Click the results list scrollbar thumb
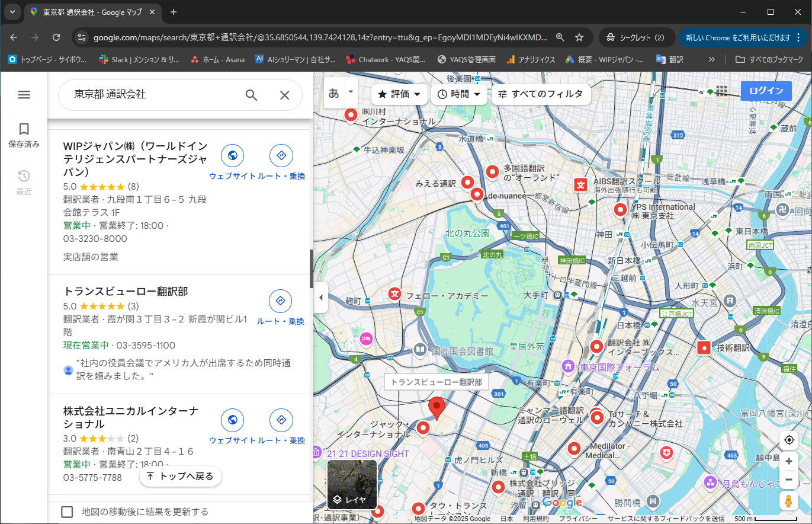The height and width of the screenshot is (524, 812). pyautogui.click(x=311, y=269)
